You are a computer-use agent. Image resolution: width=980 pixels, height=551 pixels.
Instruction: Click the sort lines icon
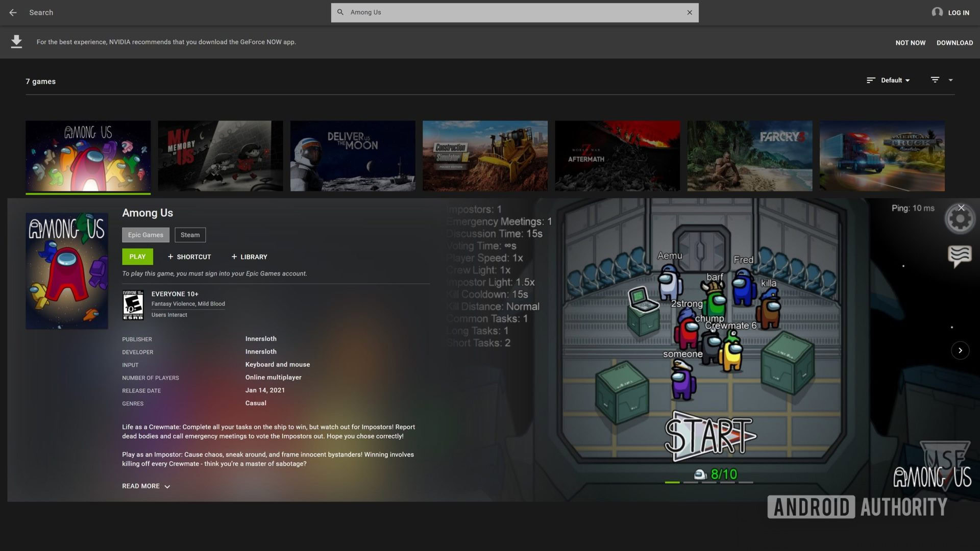(x=871, y=80)
